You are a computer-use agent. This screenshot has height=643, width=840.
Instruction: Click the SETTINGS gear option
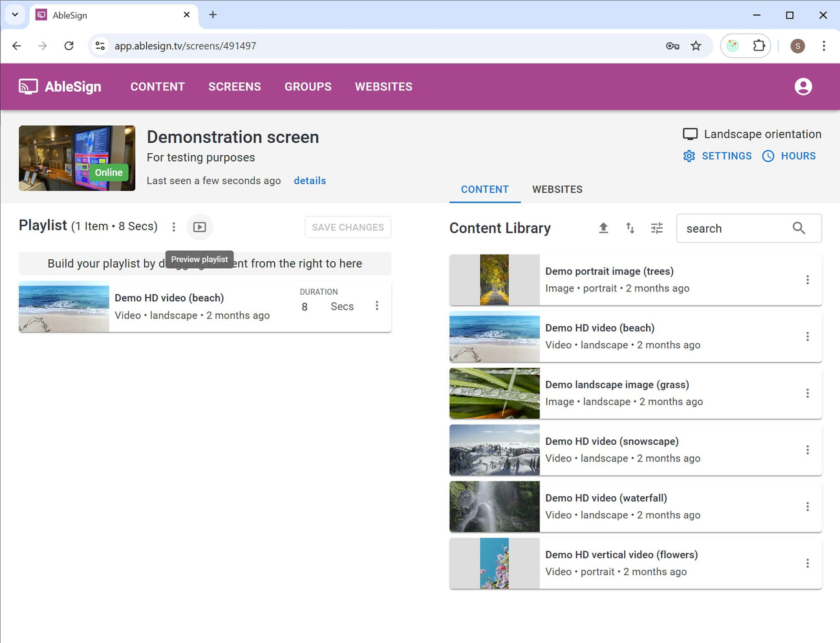click(x=717, y=156)
